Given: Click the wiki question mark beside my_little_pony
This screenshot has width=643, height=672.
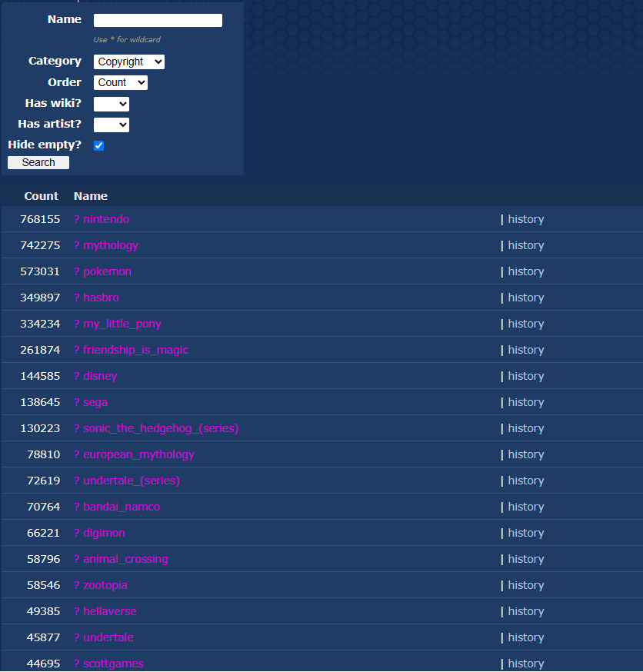Looking at the screenshot, I should pos(77,324).
